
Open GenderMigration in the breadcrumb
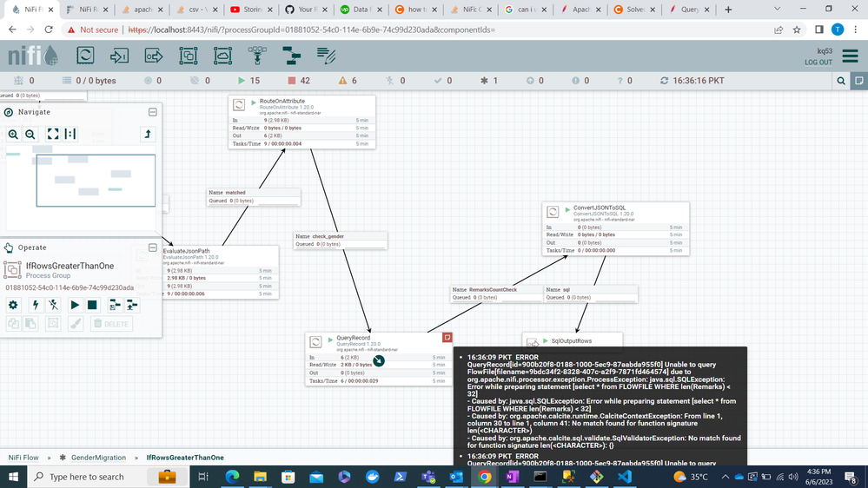pyautogui.click(x=98, y=458)
